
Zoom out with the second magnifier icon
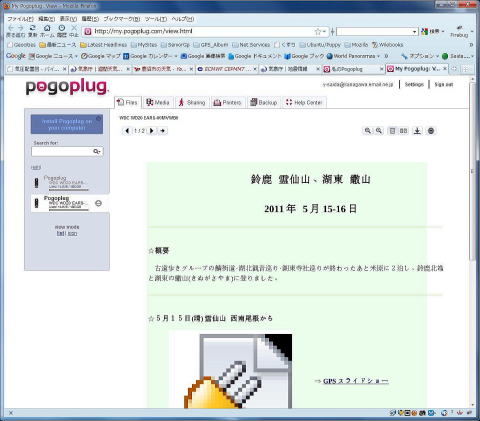(379, 131)
